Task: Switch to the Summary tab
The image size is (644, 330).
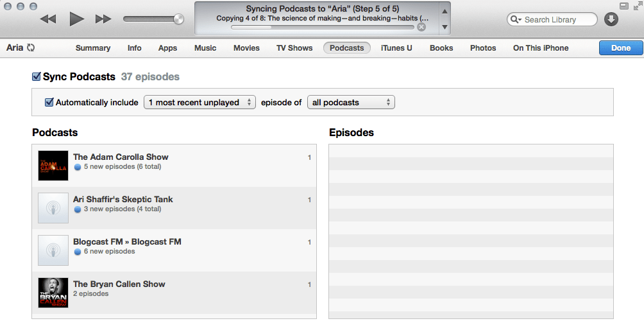Action: point(93,48)
